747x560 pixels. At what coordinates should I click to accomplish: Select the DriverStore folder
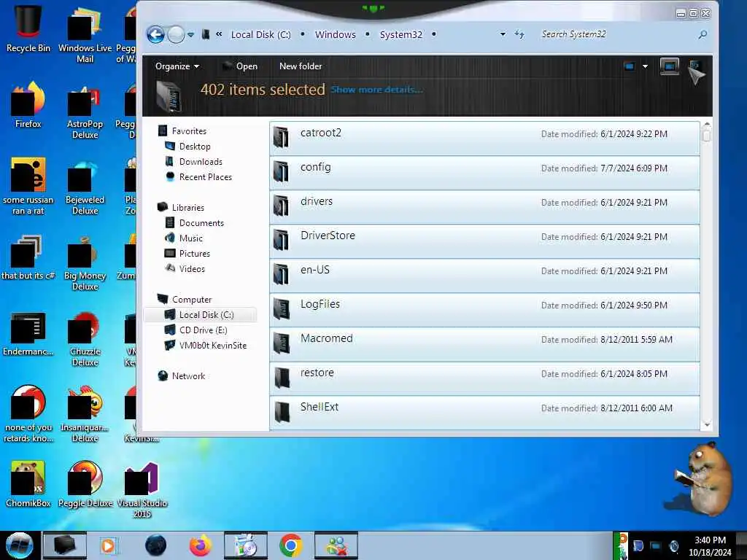coord(484,241)
